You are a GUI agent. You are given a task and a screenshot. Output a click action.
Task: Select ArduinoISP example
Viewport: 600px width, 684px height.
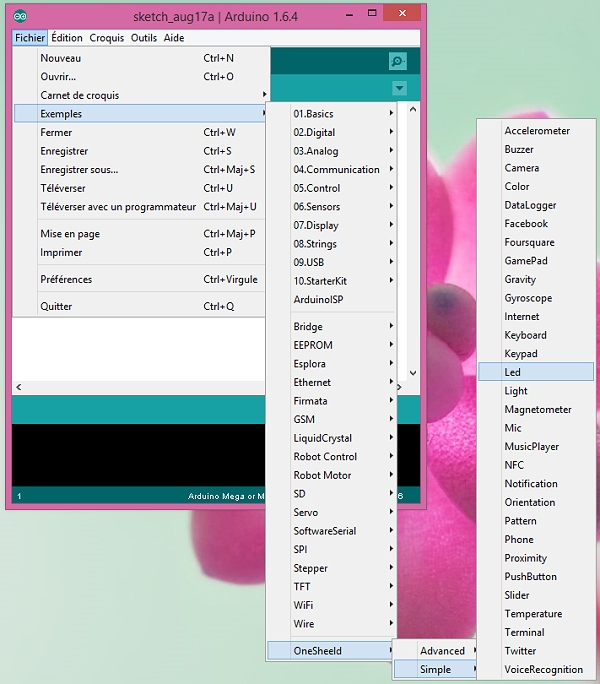tap(332, 300)
